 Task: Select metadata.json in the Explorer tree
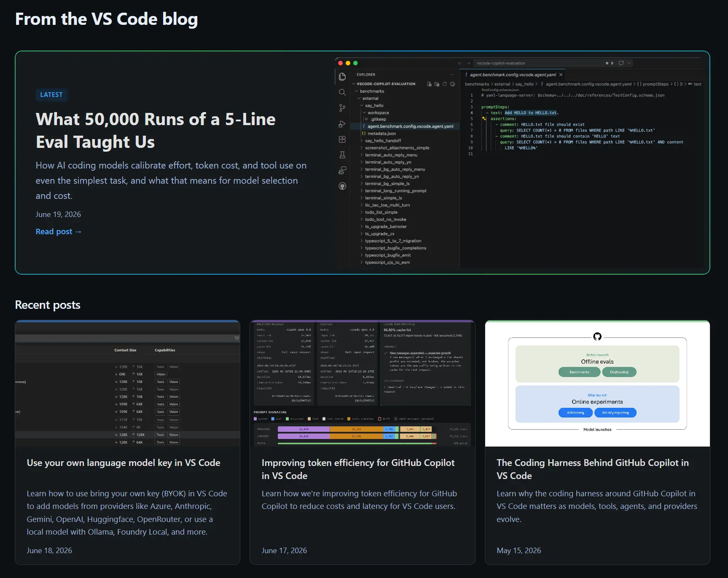405,134
